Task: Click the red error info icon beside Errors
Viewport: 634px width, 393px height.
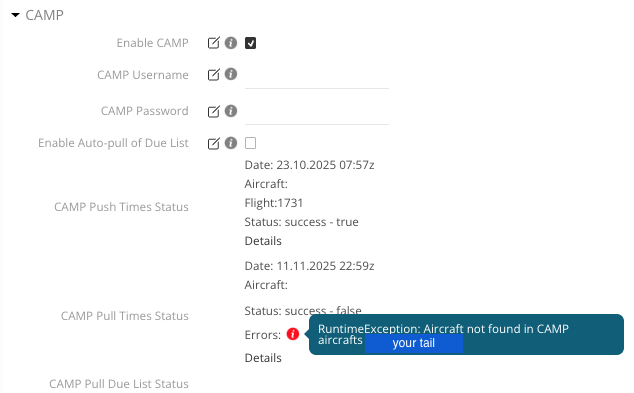Action: [293, 334]
